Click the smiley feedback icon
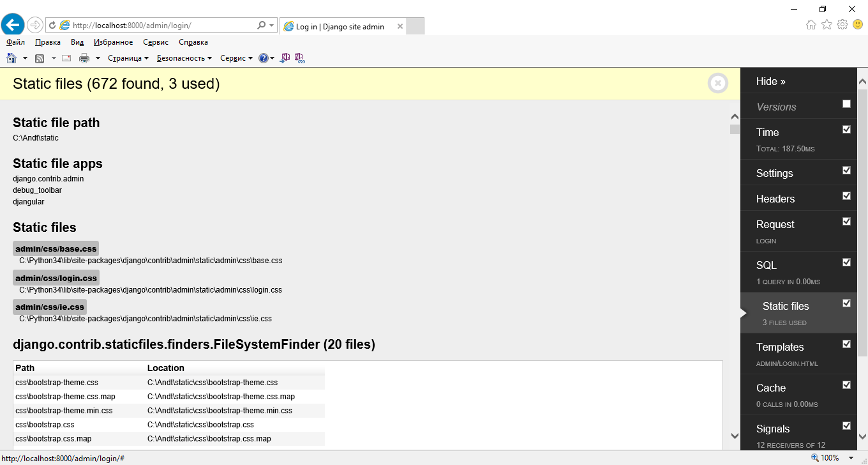 858,24
